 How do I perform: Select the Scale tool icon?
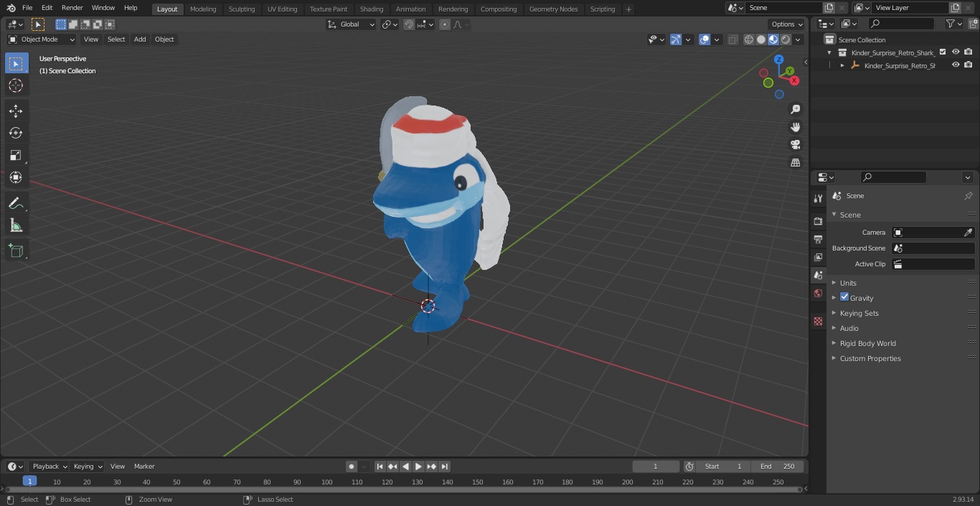tap(16, 155)
